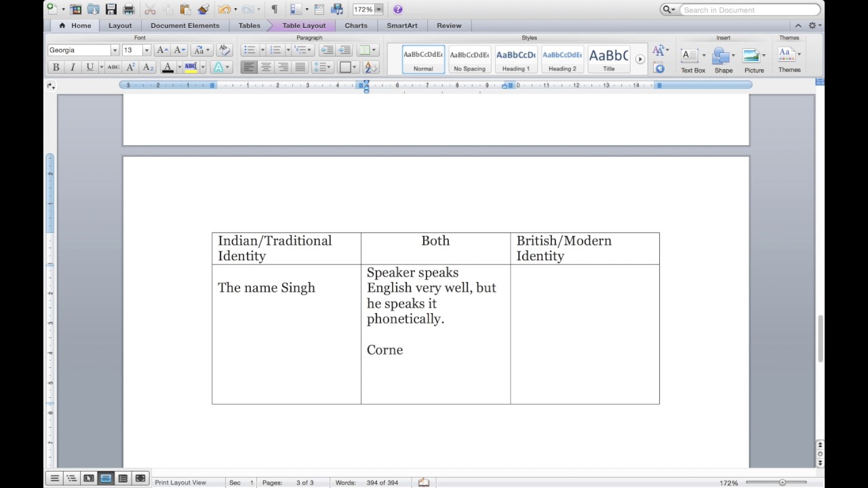Click the vertical scrollbar thumb
The width and height of the screenshot is (868, 488).
coord(820,338)
